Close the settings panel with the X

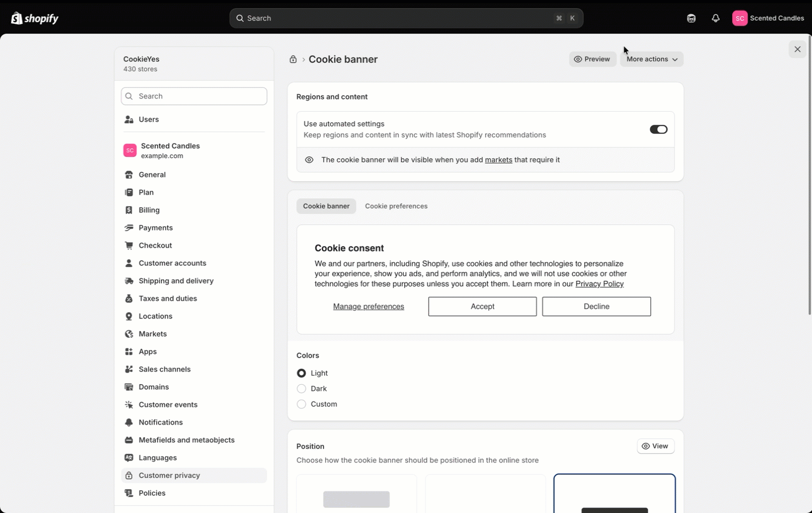point(797,49)
